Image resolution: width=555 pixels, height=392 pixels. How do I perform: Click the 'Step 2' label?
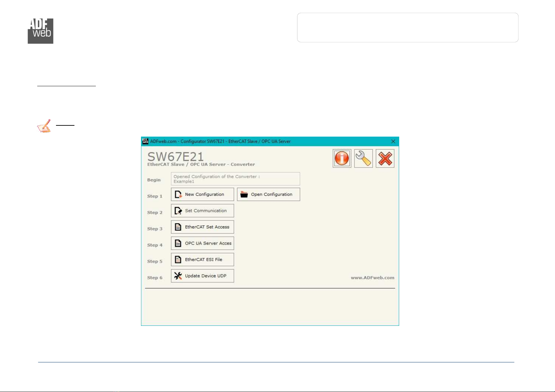(155, 213)
